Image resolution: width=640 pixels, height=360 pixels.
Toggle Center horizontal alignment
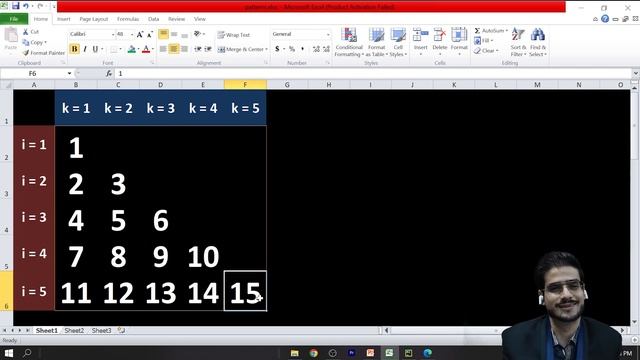coord(174,49)
